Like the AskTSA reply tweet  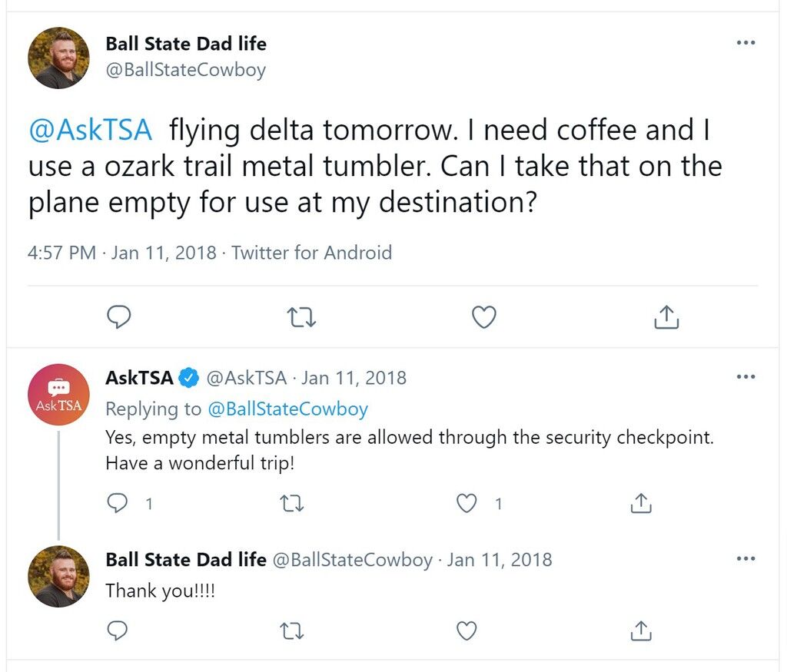click(x=467, y=503)
